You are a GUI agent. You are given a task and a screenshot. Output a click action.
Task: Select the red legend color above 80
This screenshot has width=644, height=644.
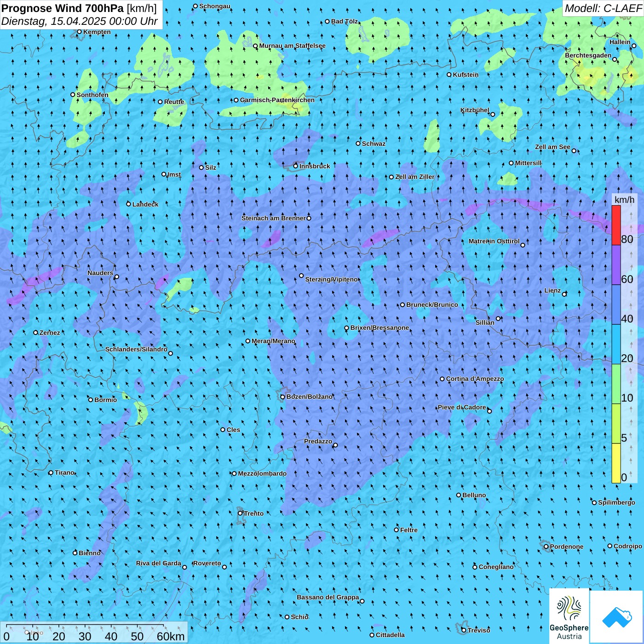(616, 225)
